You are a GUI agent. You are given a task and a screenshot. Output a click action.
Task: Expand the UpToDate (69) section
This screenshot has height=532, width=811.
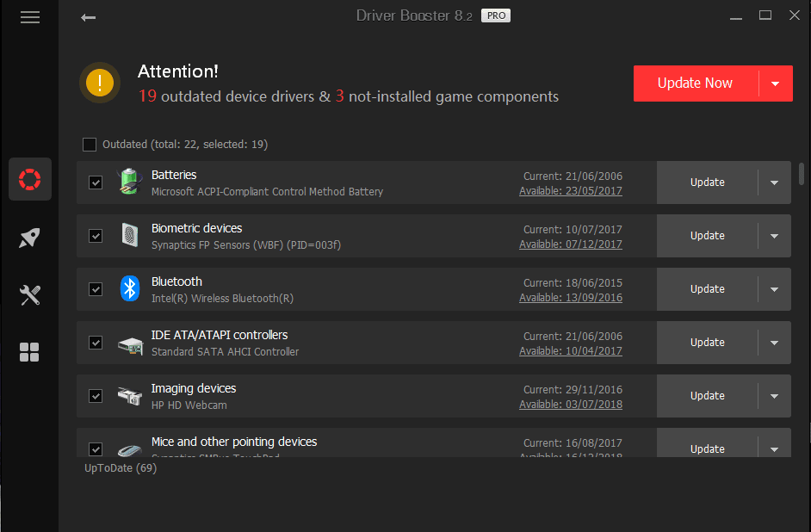120,468
